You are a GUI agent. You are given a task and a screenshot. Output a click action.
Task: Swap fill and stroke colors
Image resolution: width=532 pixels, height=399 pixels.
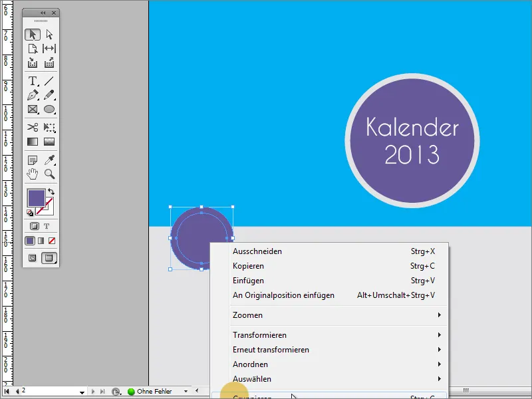[51, 192]
